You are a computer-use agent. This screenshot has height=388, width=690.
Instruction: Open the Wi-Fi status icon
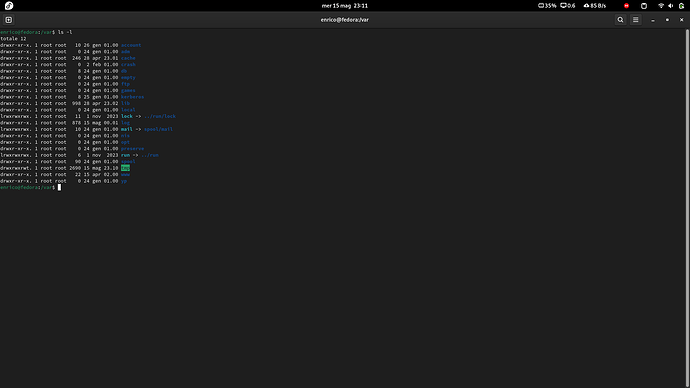click(661, 6)
